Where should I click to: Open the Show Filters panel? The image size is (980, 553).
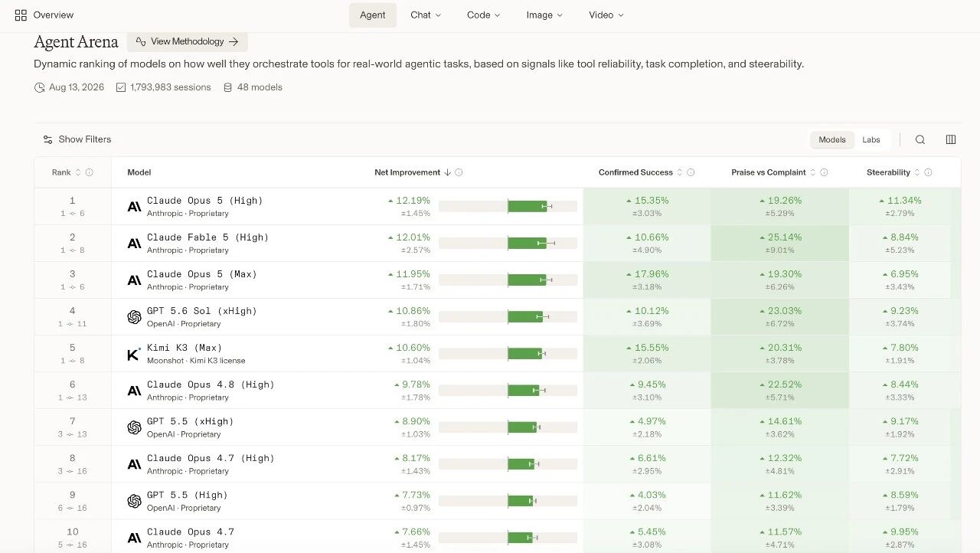tap(77, 139)
